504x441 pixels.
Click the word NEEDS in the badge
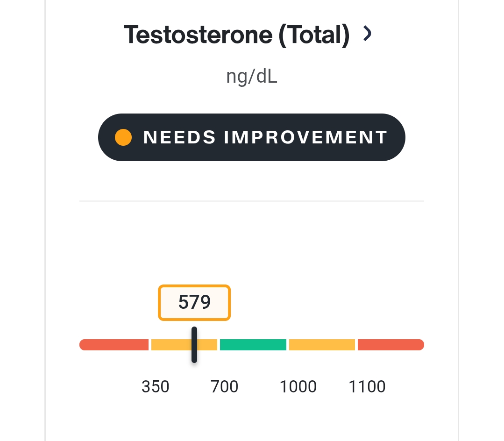(179, 137)
